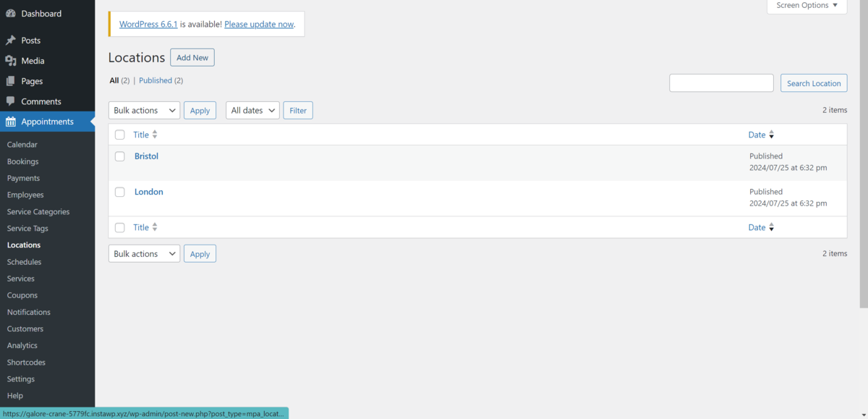Click the Date link in table footer

click(x=757, y=227)
